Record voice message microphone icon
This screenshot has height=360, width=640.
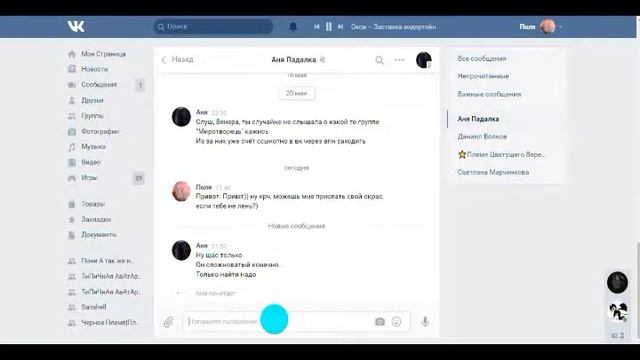[x=425, y=322]
